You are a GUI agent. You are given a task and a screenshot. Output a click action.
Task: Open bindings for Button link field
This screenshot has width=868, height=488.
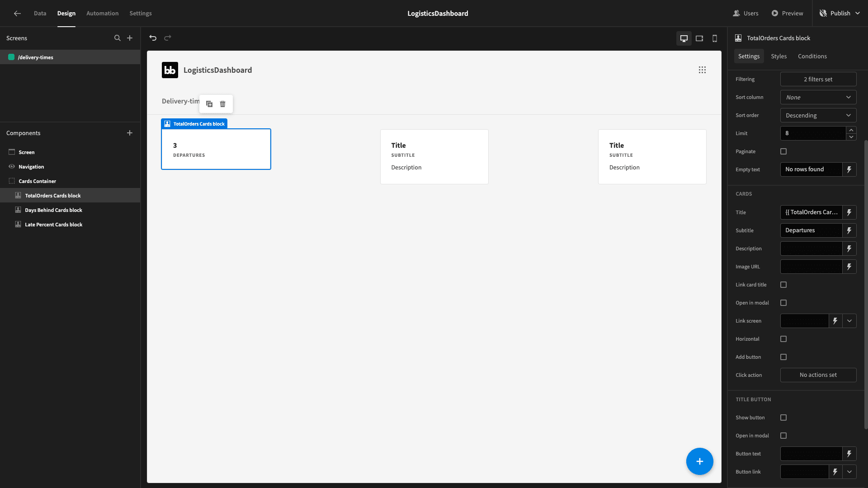(835, 472)
